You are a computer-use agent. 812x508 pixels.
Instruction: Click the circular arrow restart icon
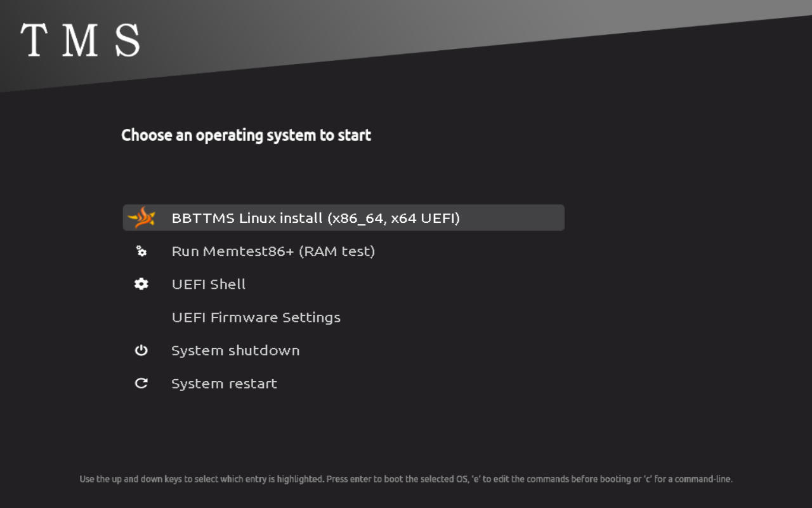click(141, 384)
